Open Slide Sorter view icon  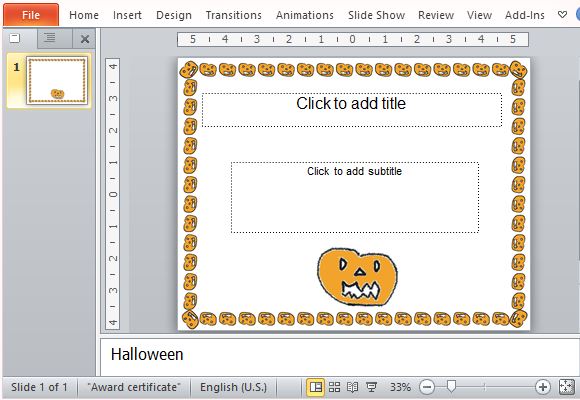click(334, 387)
